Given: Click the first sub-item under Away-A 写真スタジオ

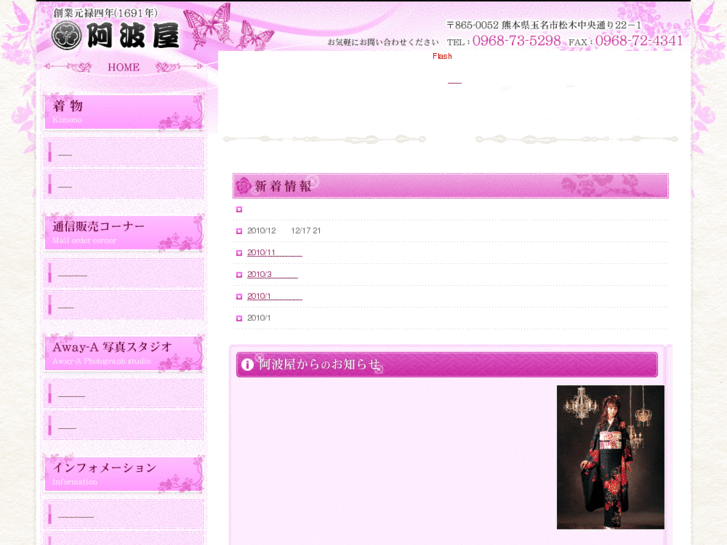Looking at the screenshot, I should tap(124, 393).
